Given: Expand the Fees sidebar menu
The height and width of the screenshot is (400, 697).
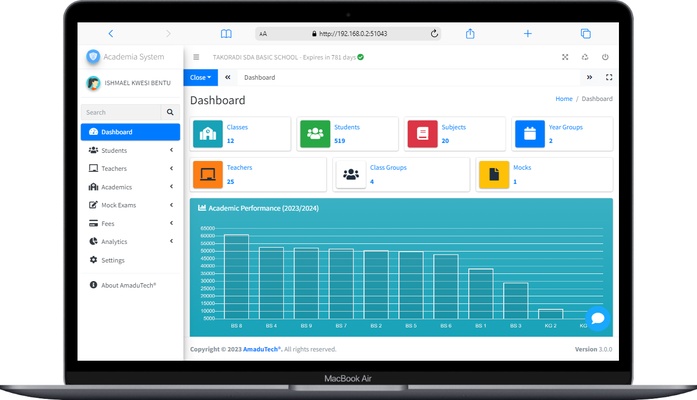Looking at the screenshot, I should point(130,223).
